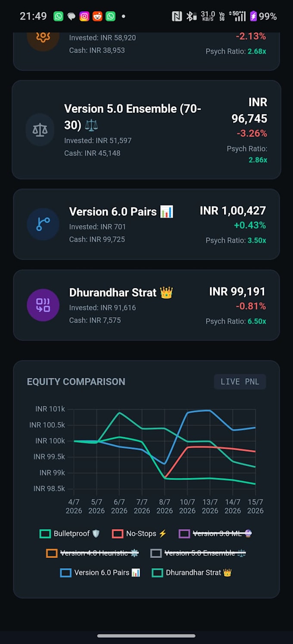Tap the Instagram notification icon

point(84,16)
